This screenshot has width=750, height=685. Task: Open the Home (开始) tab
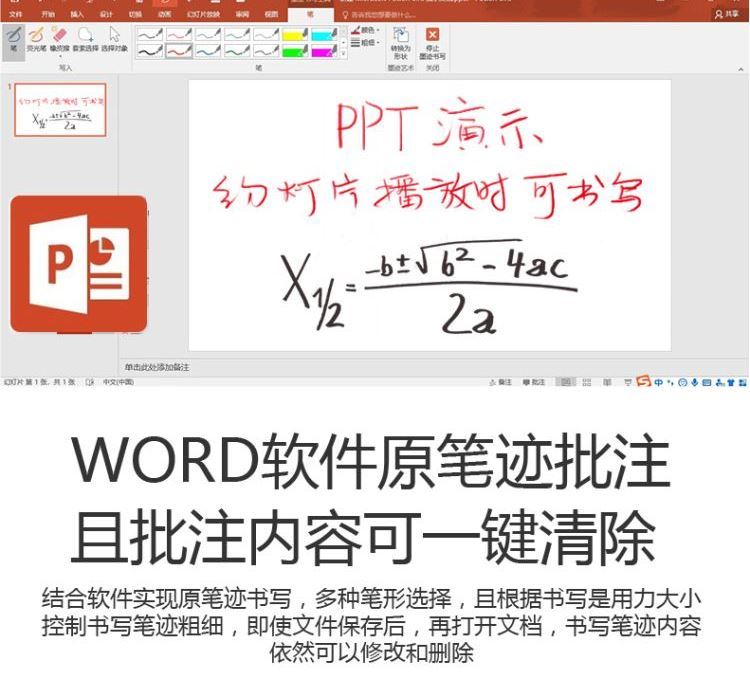tap(48, 14)
